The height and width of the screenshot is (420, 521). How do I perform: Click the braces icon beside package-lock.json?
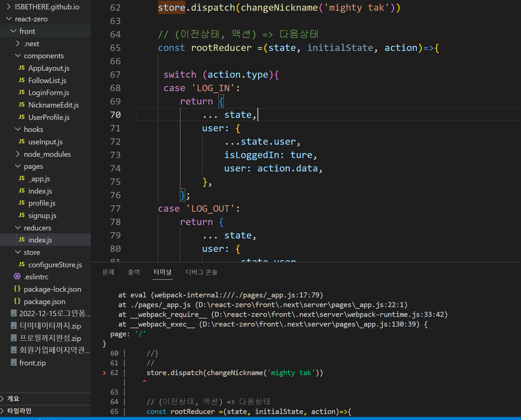click(x=17, y=289)
